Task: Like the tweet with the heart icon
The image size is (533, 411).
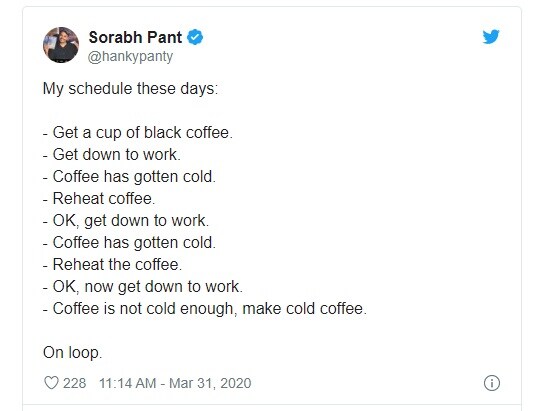Action: pyautogui.click(x=51, y=383)
